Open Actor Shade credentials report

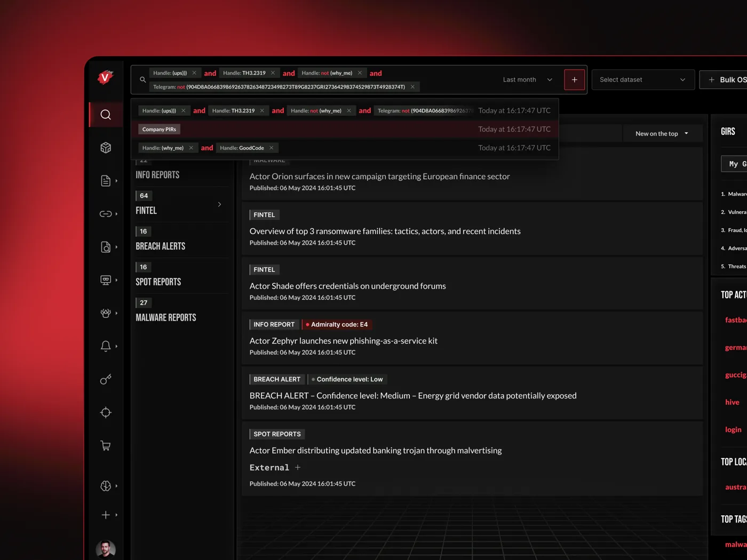click(x=347, y=286)
